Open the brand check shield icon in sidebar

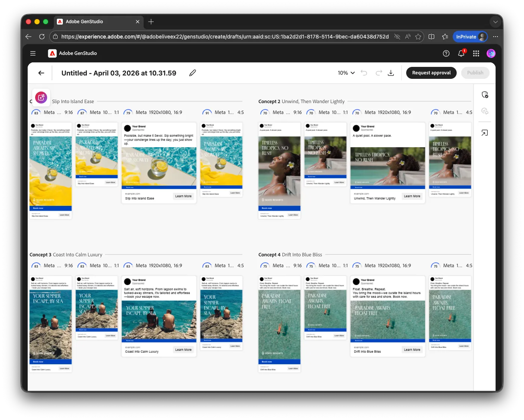click(485, 95)
